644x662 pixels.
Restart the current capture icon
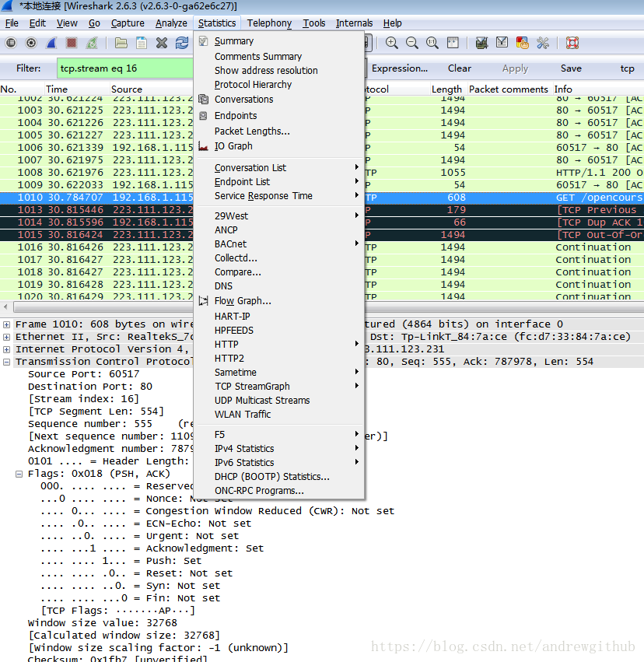click(92, 43)
